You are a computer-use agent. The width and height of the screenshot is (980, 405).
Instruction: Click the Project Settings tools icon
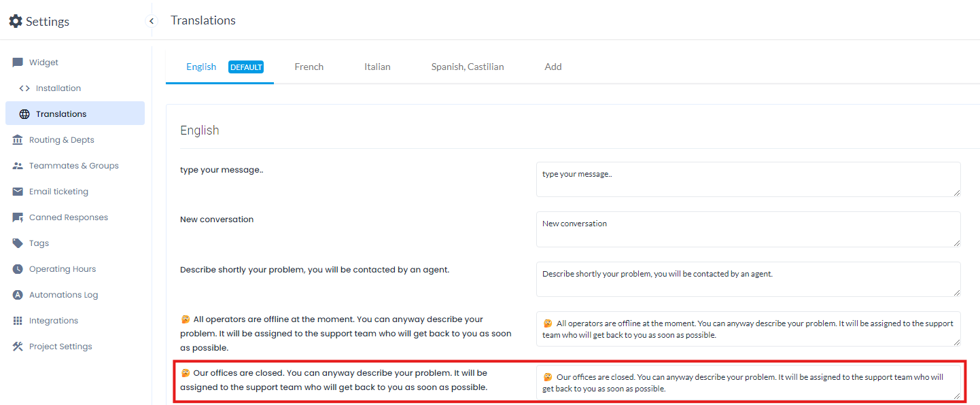click(x=18, y=347)
